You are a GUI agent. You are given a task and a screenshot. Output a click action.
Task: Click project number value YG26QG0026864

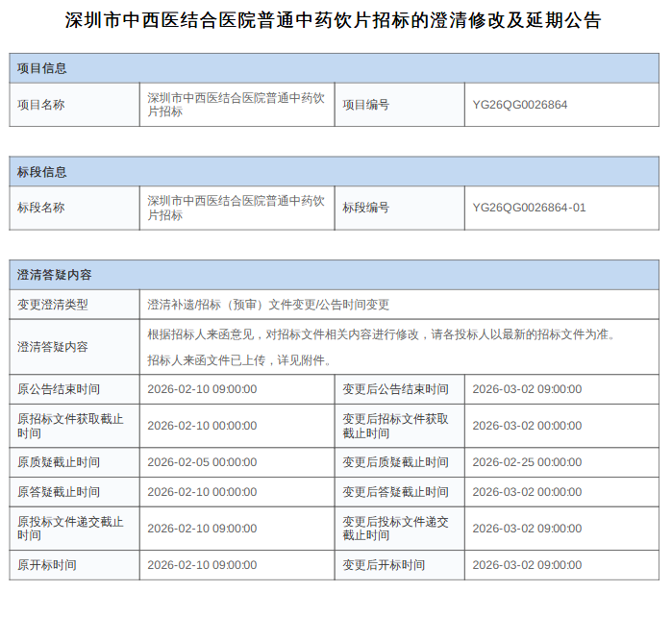point(520,105)
